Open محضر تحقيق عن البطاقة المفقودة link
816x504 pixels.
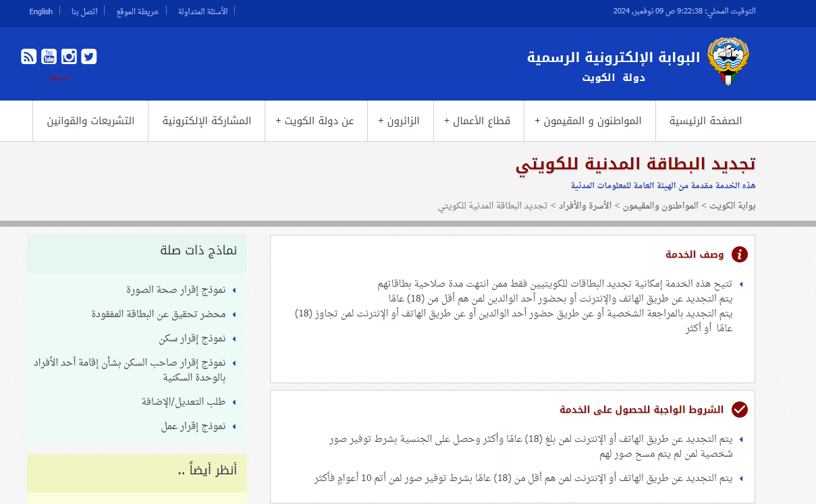pos(159,314)
